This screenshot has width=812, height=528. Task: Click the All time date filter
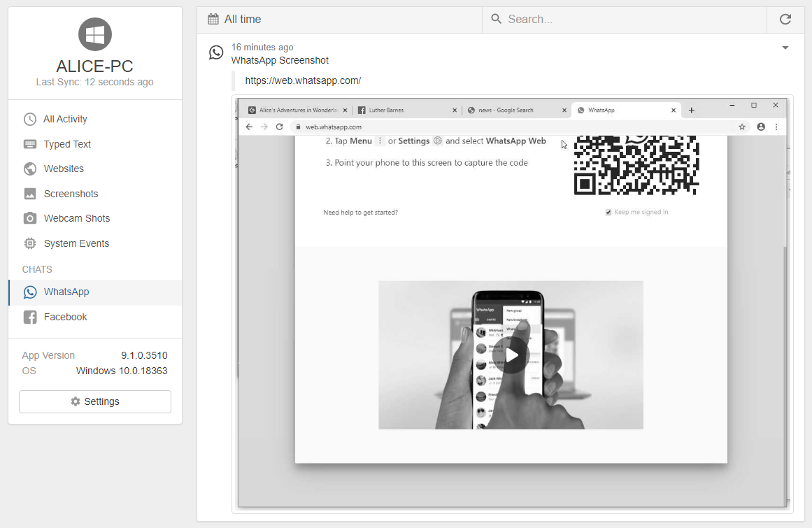340,20
